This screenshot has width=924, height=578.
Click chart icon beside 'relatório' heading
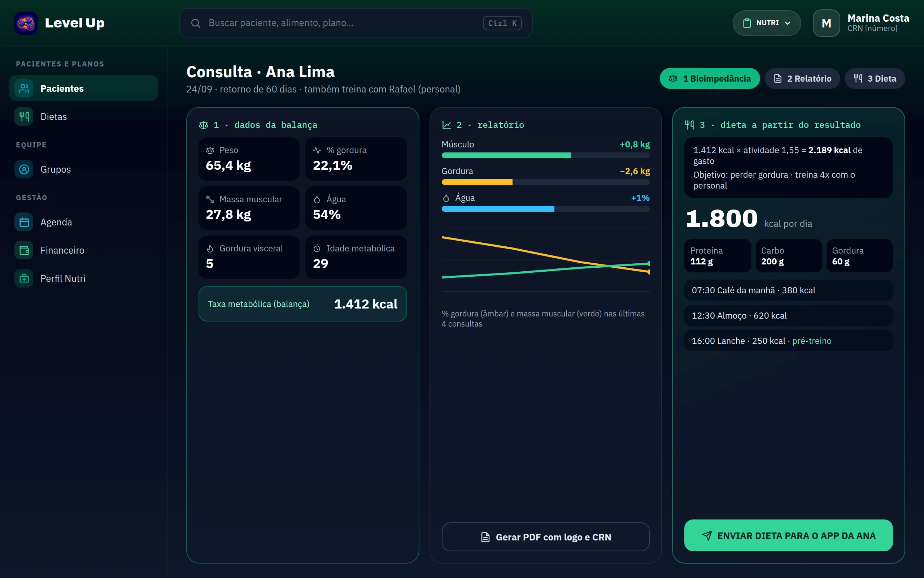446,125
